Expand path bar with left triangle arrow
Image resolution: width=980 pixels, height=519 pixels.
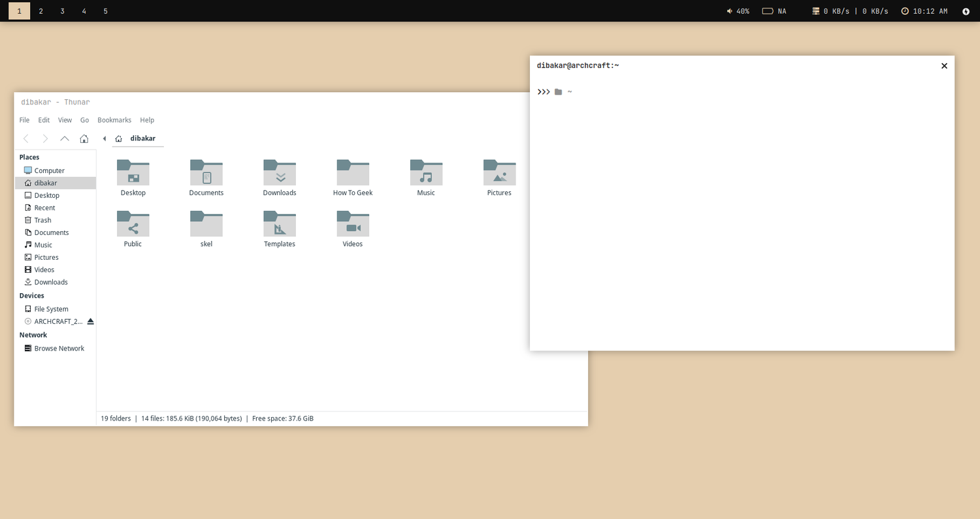point(105,138)
